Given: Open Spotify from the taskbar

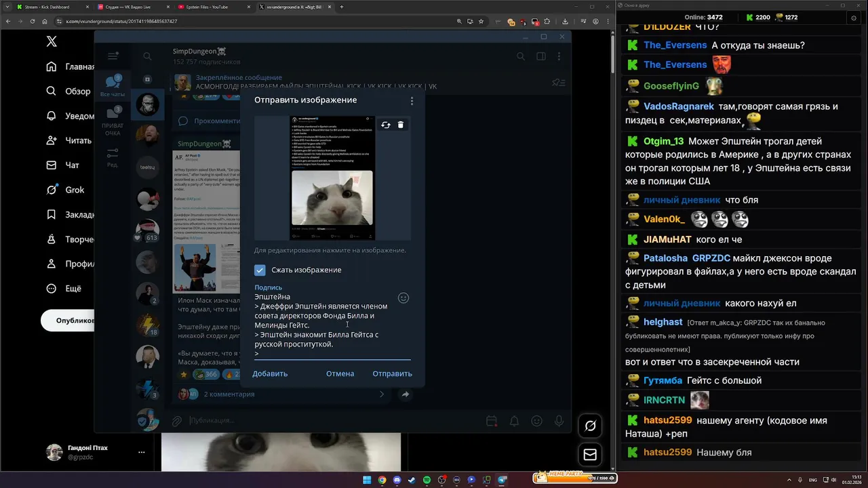Looking at the screenshot, I should click(427, 480).
